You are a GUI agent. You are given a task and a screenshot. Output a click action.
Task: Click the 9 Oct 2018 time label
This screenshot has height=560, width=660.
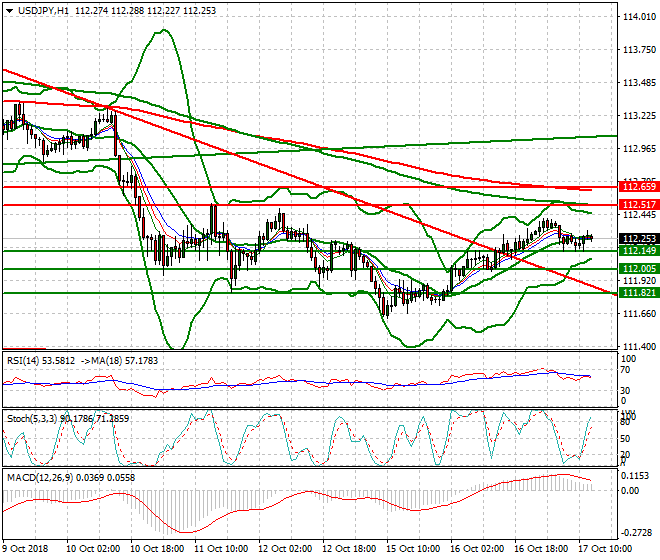(x=25, y=549)
